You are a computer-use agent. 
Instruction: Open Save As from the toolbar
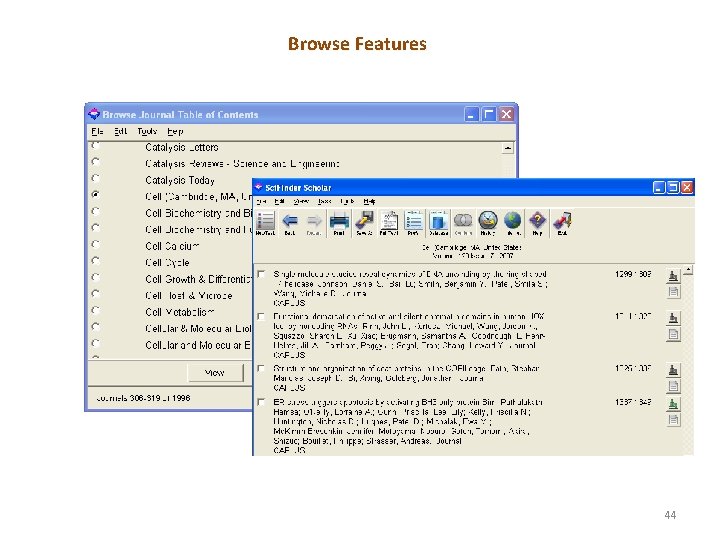(364, 223)
